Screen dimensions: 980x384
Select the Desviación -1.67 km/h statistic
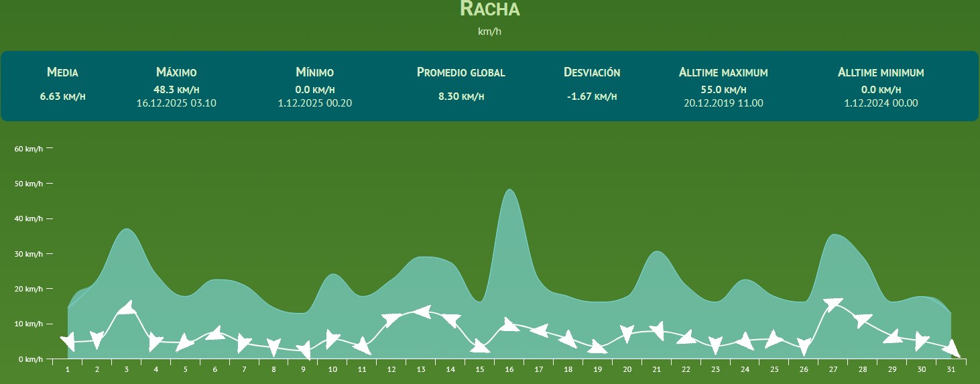click(x=592, y=97)
